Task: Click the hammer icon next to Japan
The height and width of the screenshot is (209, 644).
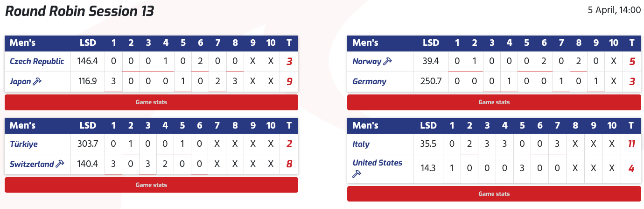Action: tap(38, 82)
